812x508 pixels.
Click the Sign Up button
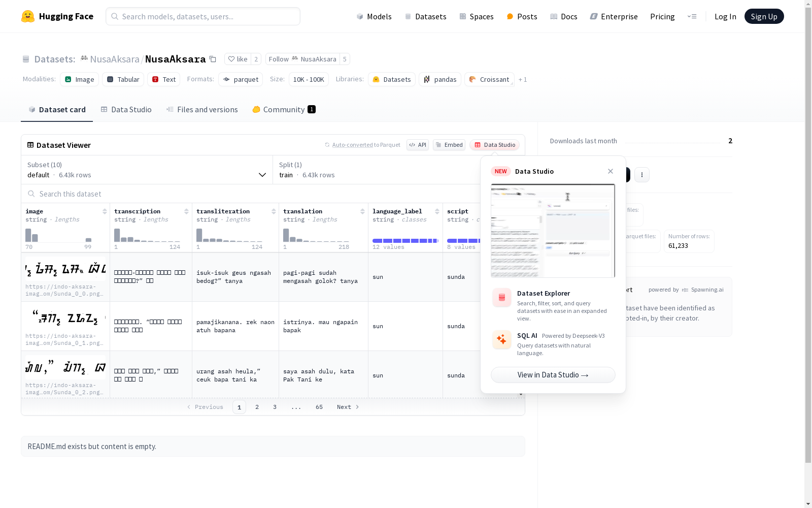(x=764, y=16)
